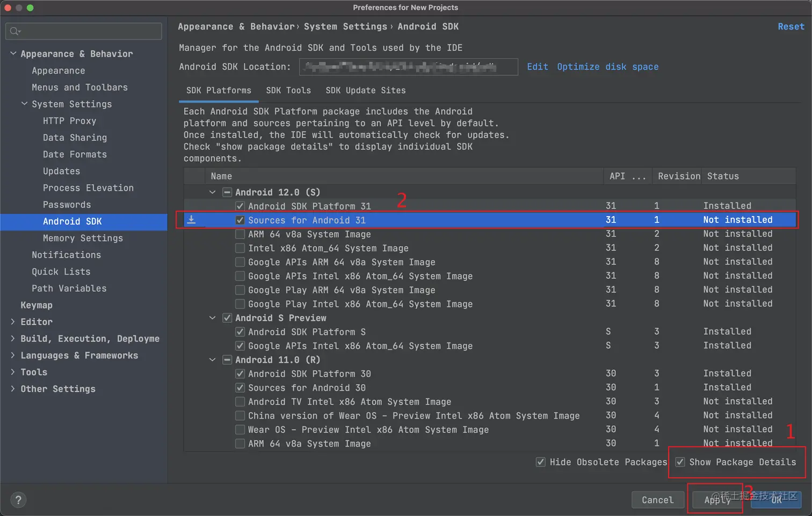
Task: Collapse Appearance & Behavior tree node
Action: [x=13, y=54]
